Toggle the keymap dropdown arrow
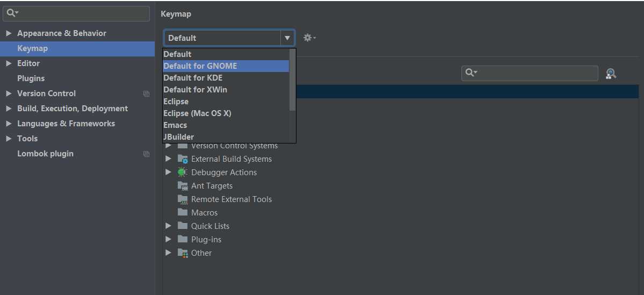Image resolution: width=644 pixels, height=295 pixels. tap(287, 38)
